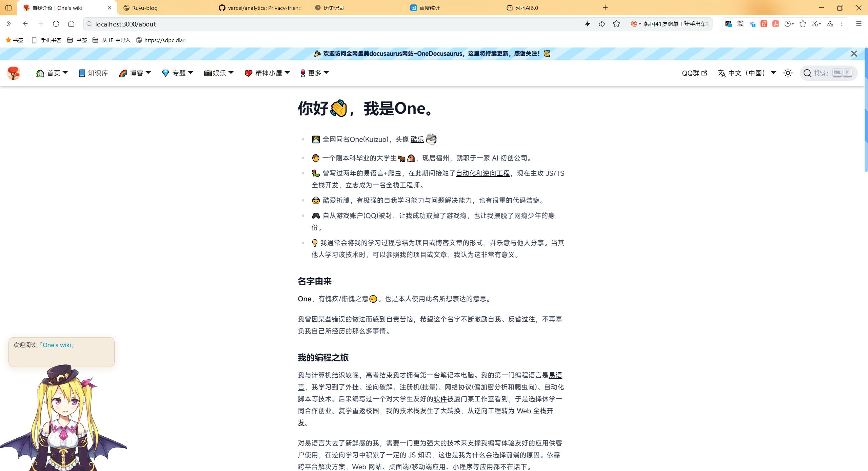Open the 书签 folder in bookmarks bar
The image size is (868, 471).
[77, 40]
